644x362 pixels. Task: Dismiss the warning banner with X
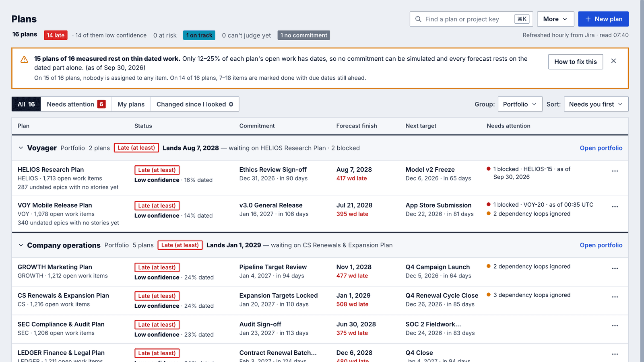coord(613,61)
